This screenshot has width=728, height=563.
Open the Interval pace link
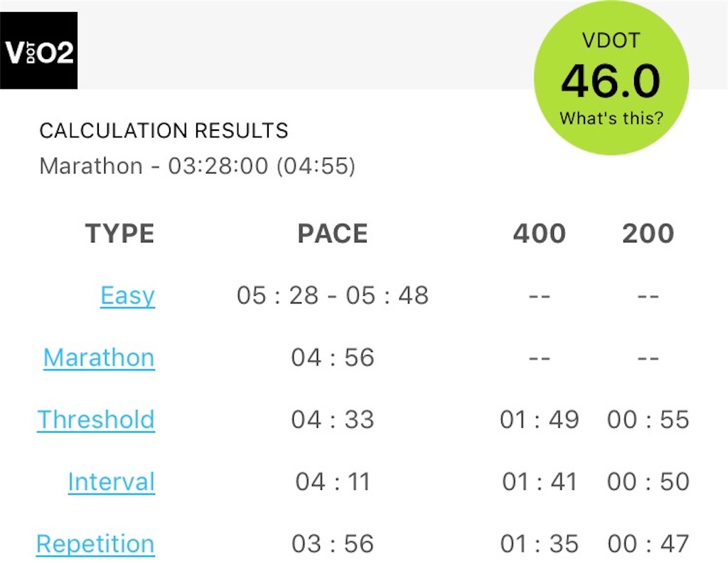point(112,482)
